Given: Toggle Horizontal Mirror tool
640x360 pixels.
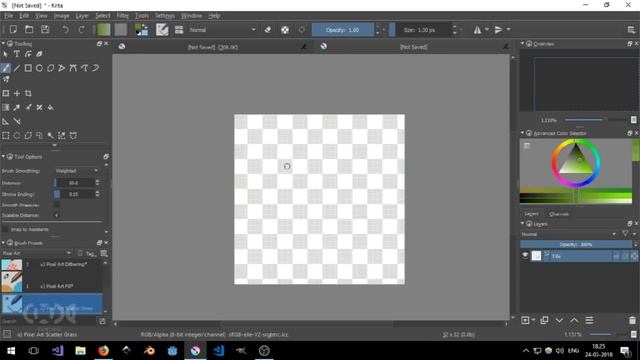Looking at the screenshot, I should [477, 30].
